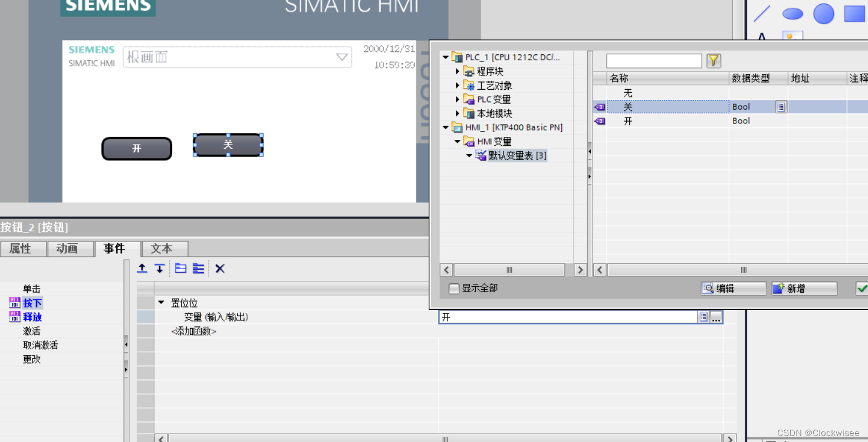This screenshot has width=868, height=442.
Task: Collapse the 置位位 function row
Action: 161,303
